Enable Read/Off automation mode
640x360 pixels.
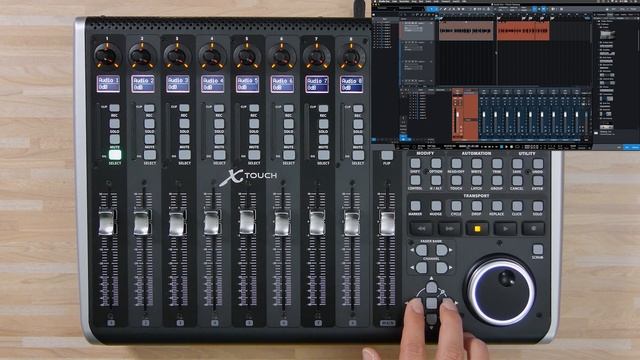[456, 163]
